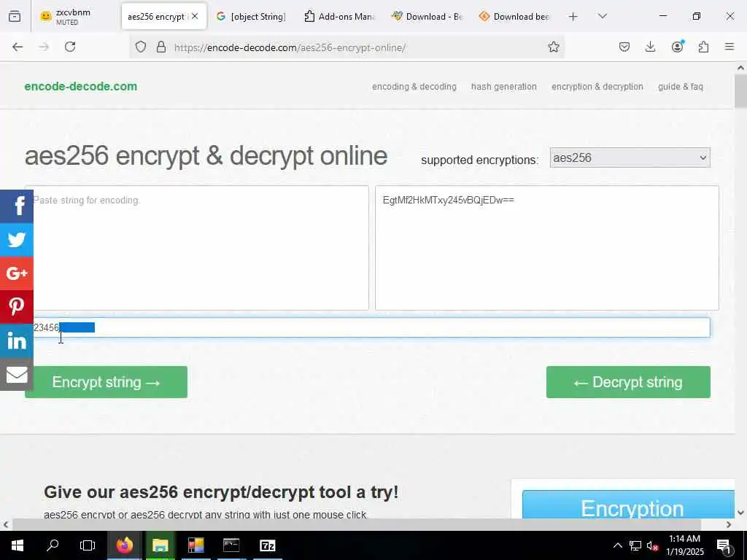Click the Encrypt string button

(106, 382)
